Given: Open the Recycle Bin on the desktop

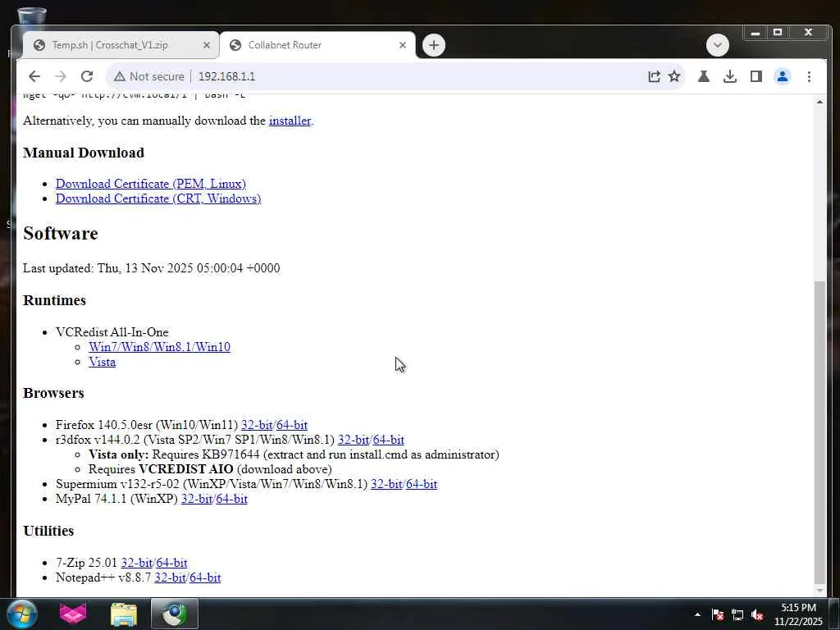Looking at the screenshot, I should [32, 17].
